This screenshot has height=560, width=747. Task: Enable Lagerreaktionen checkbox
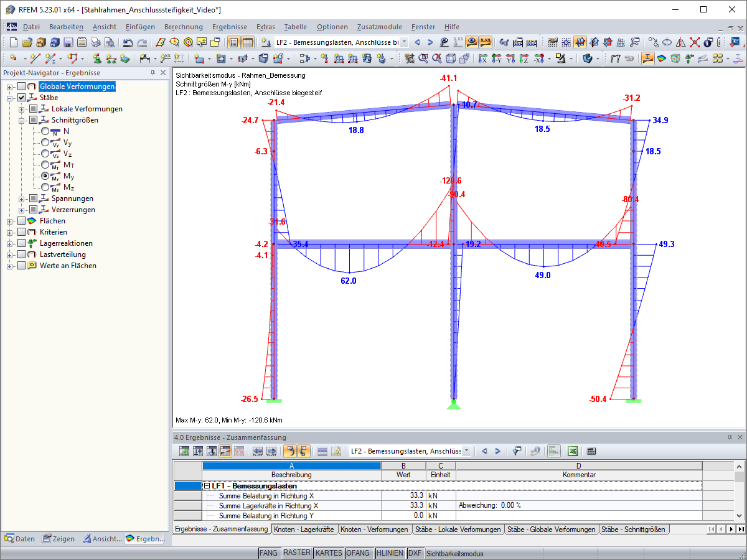[22, 243]
